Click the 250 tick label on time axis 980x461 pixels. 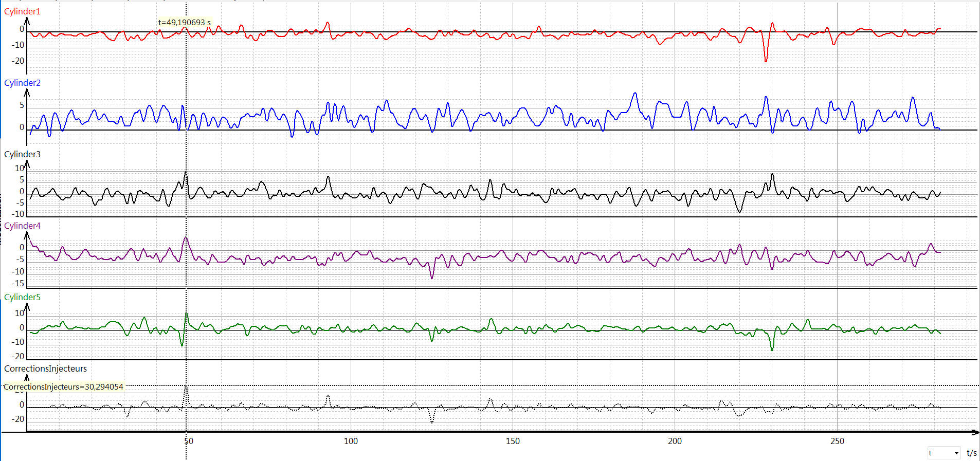(837, 441)
